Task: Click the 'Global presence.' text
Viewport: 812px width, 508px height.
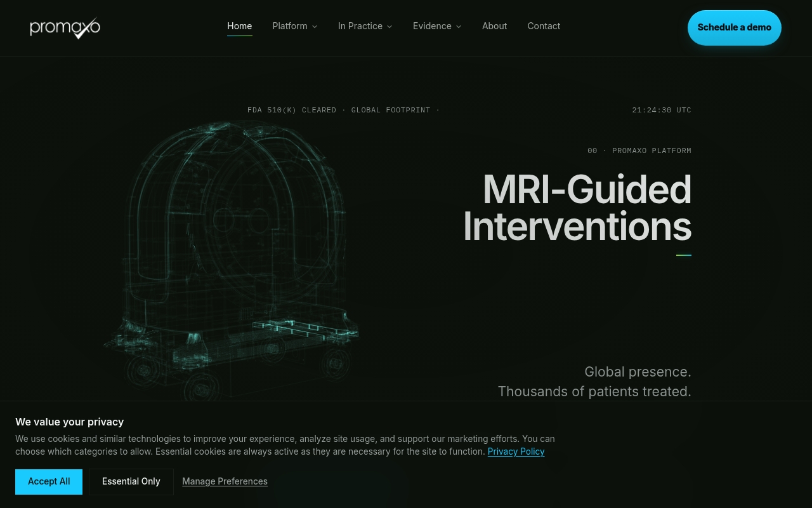Action: [x=638, y=371]
